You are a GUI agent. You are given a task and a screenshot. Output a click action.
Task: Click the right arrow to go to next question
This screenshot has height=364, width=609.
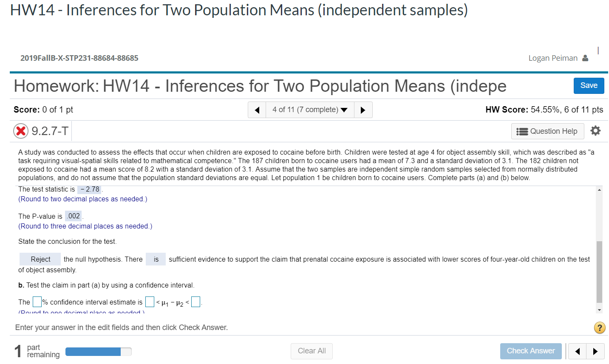(363, 110)
